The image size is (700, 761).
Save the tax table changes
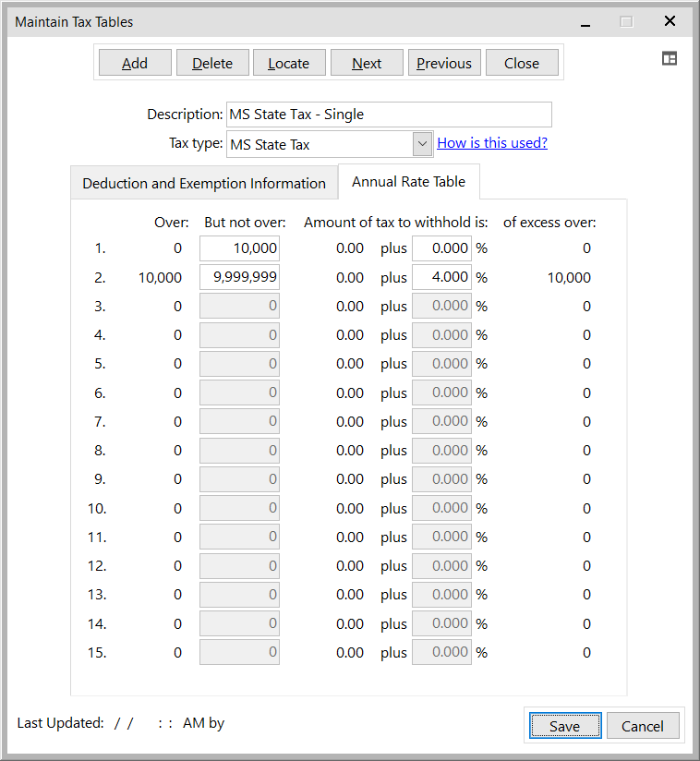[x=564, y=726]
